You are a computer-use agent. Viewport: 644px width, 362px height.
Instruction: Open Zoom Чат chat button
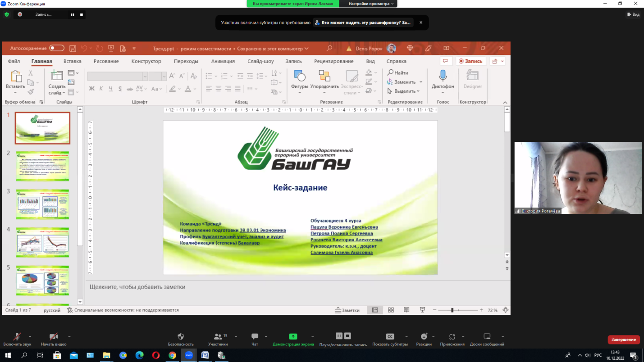click(x=255, y=339)
